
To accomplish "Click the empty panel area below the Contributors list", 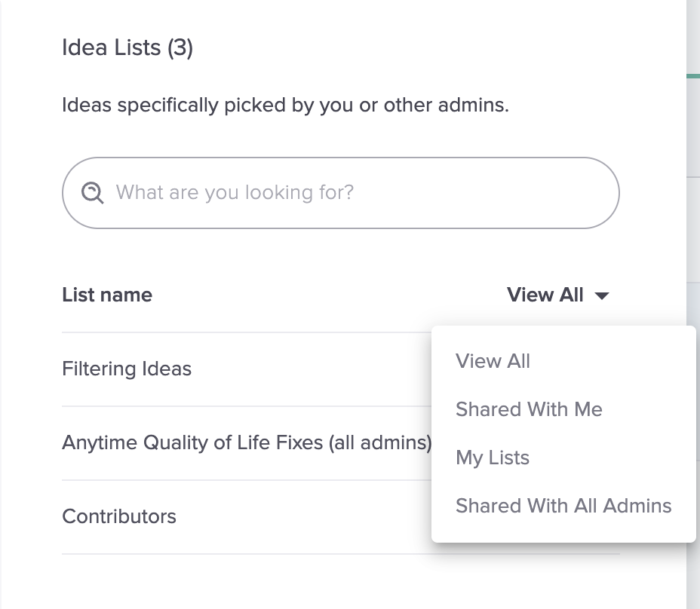I will (x=341, y=582).
